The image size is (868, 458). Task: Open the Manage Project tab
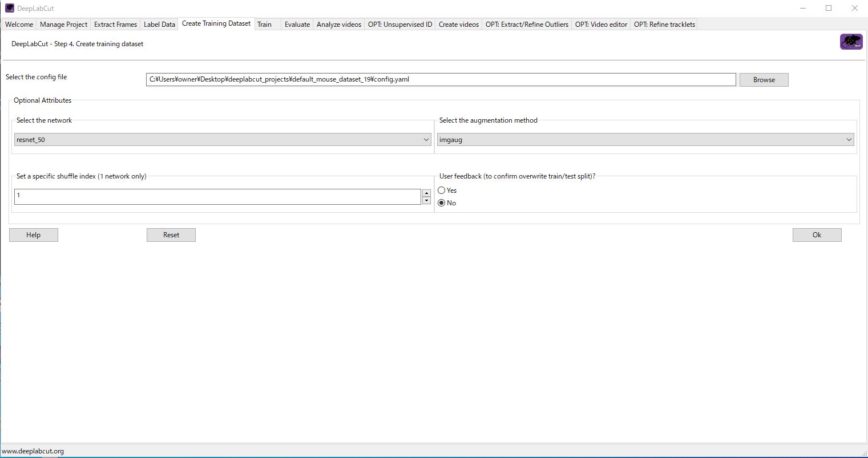pos(64,25)
